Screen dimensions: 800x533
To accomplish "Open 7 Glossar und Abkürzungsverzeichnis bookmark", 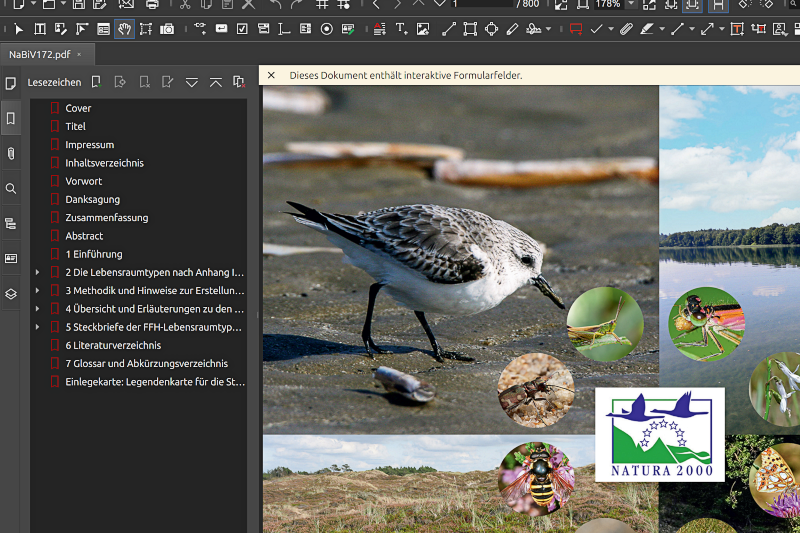I will pos(146,364).
